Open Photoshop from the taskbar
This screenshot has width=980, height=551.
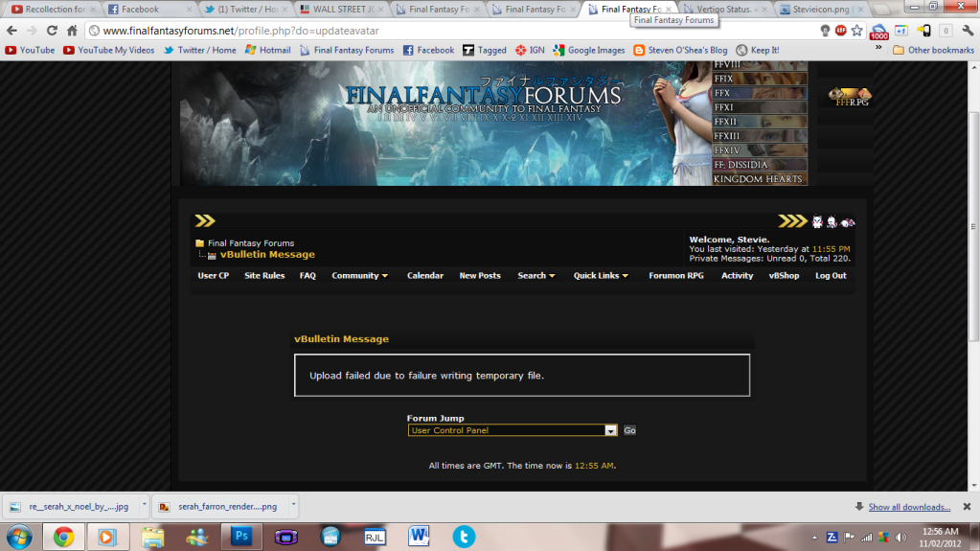pyautogui.click(x=241, y=537)
